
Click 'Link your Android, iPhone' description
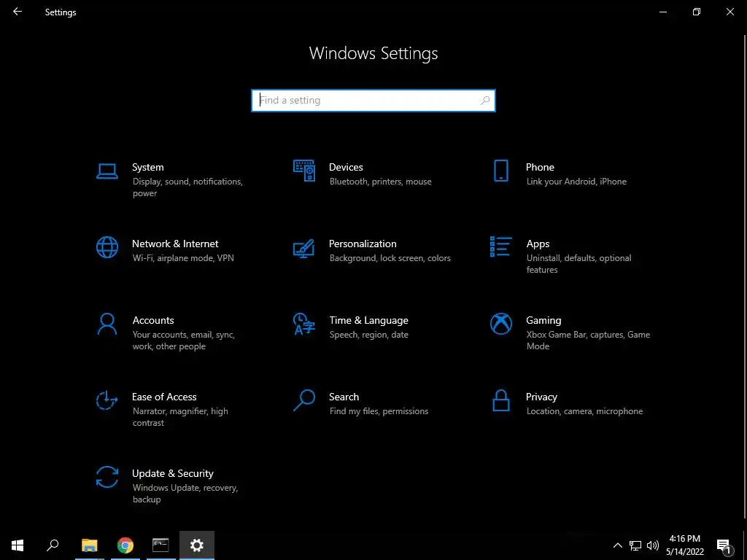coord(576,182)
